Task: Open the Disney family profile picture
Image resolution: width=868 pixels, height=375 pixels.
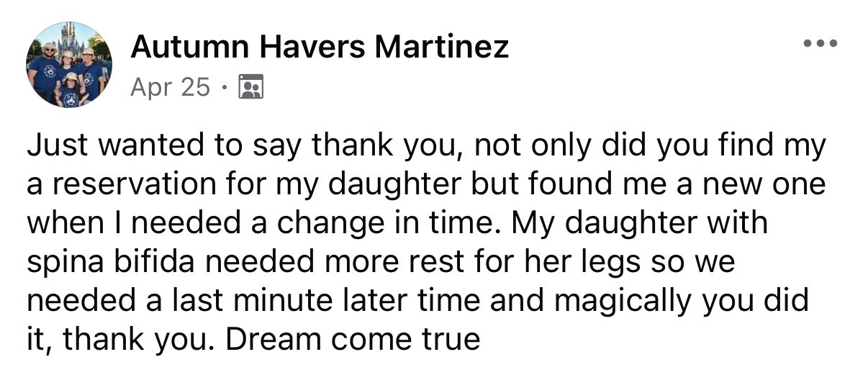Action: click(68, 65)
